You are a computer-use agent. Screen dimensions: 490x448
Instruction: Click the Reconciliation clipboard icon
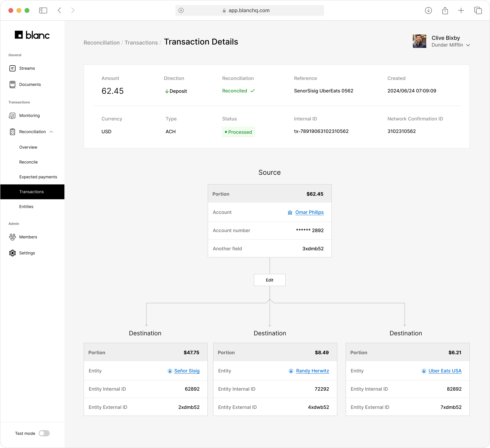click(x=12, y=132)
